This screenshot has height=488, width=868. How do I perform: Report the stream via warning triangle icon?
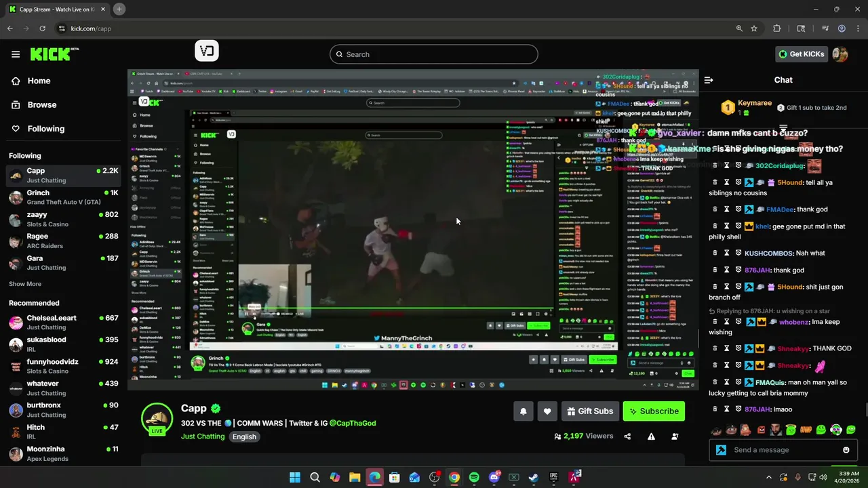pos(651,436)
